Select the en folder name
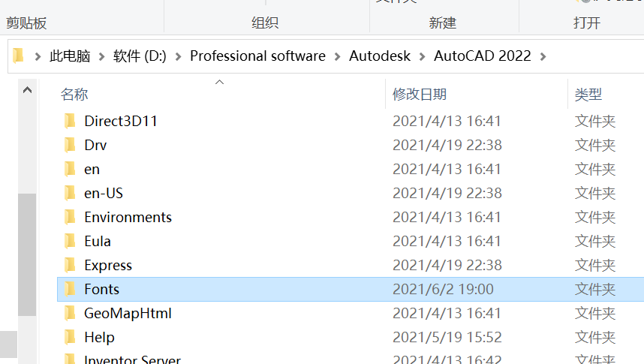The image size is (644, 364). click(92, 170)
